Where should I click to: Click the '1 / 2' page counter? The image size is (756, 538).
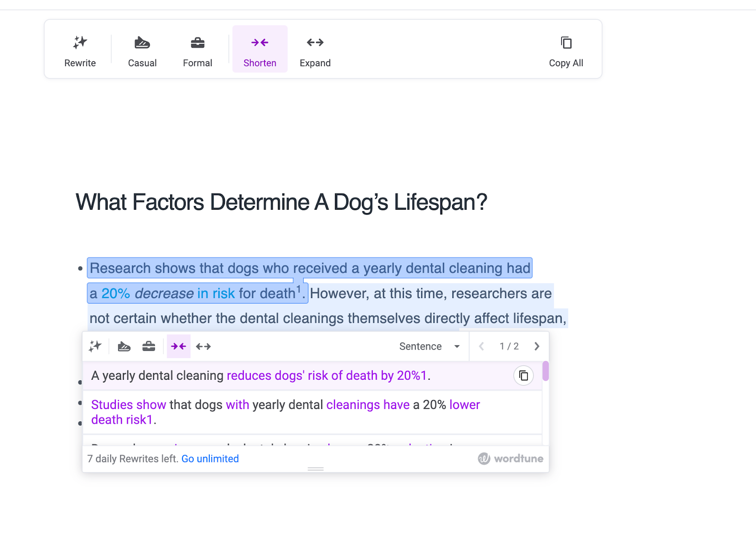(x=509, y=346)
